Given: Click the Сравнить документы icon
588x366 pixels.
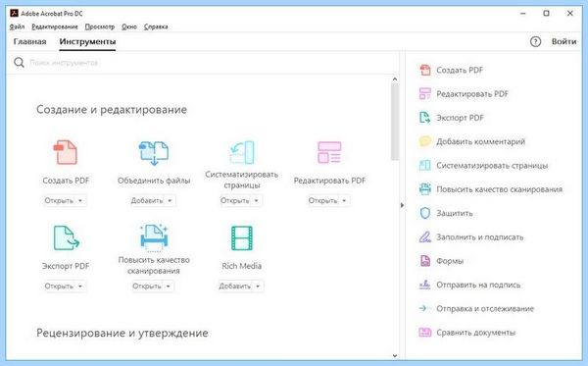Looking at the screenshot, I should pyautogui.click(x=425, y=333).
